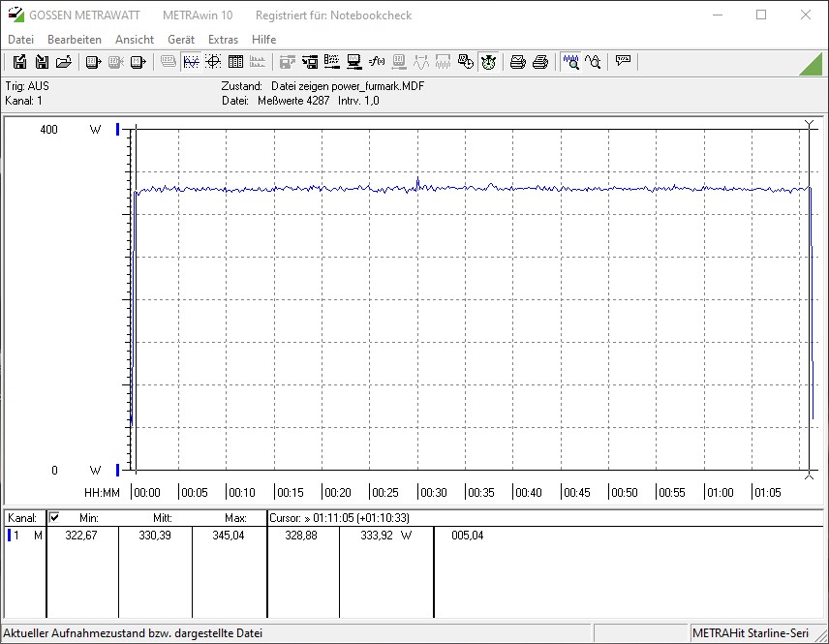
Task: Switch to the XY crosshair plot icon
Action: (213, 62)
